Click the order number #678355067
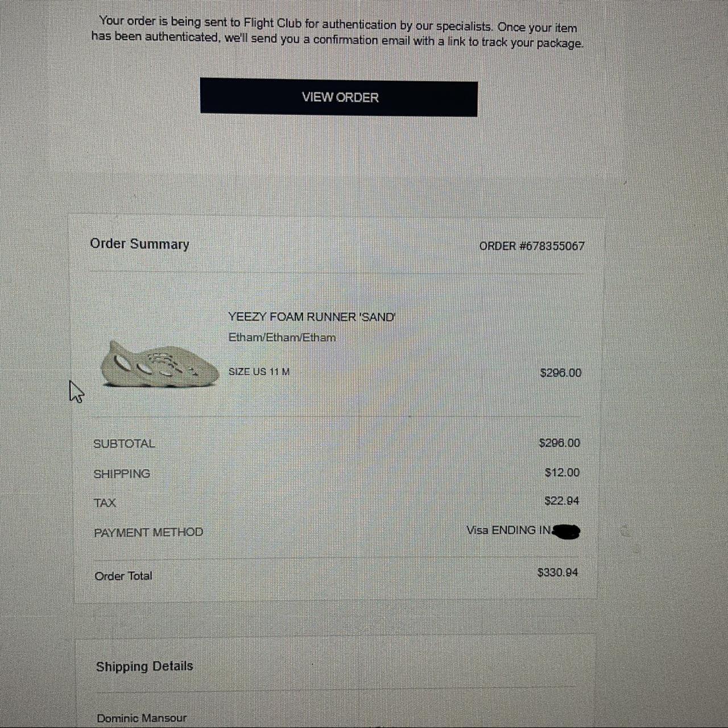 (532, 246)
